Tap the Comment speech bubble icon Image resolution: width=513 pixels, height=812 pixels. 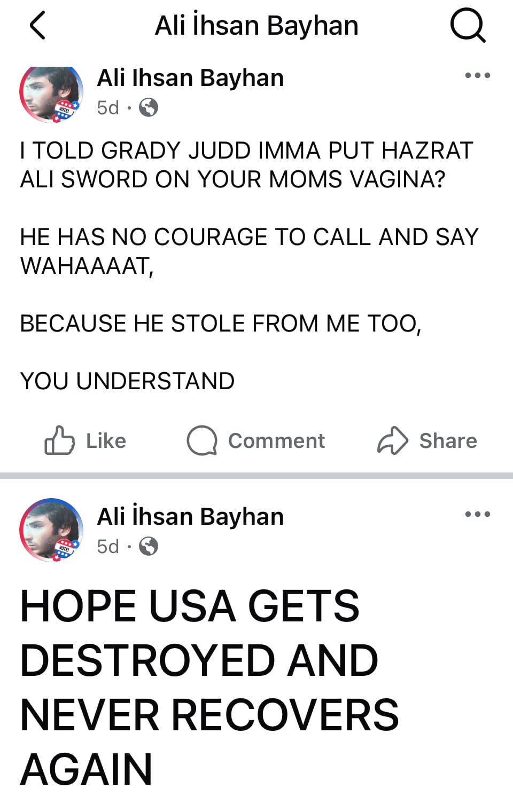201,440
